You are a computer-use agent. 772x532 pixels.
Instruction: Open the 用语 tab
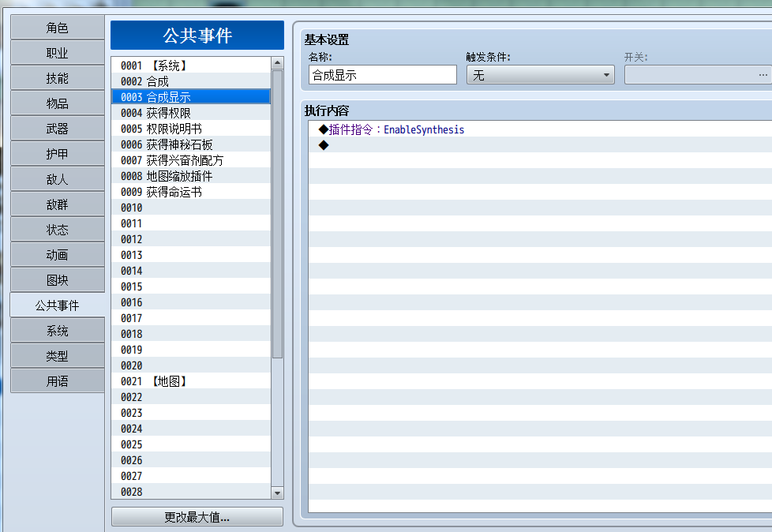click(57, 381)
